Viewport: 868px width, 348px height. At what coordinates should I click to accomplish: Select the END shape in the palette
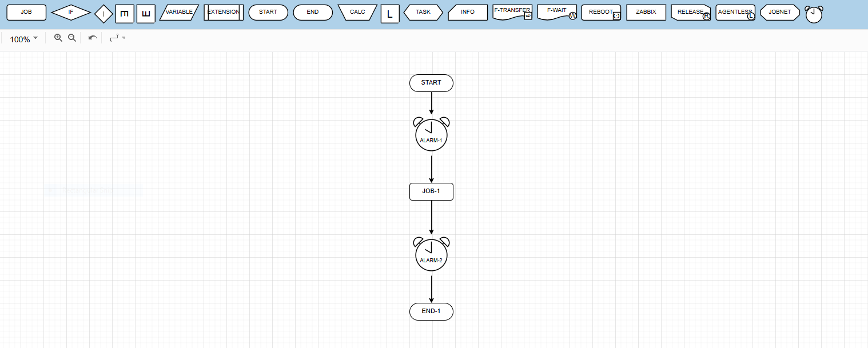(313, 12)
